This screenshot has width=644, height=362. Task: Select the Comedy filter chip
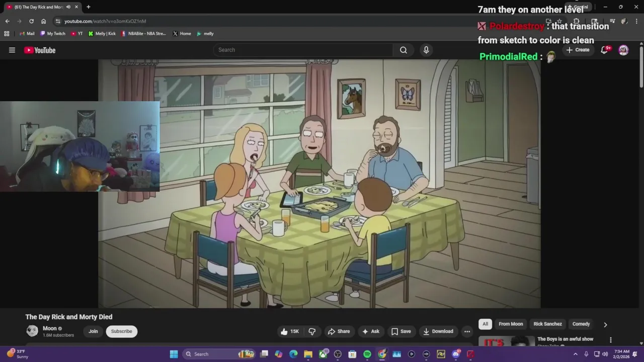581,324
